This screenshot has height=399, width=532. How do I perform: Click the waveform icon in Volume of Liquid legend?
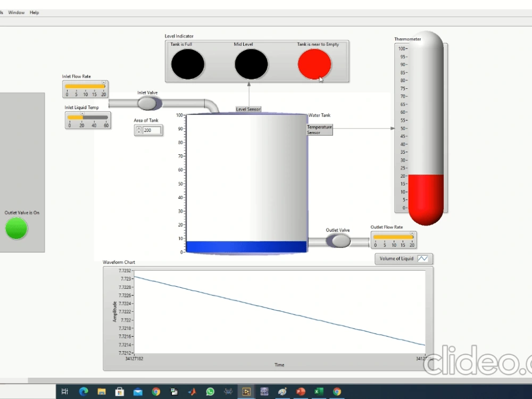pos(423,259)
